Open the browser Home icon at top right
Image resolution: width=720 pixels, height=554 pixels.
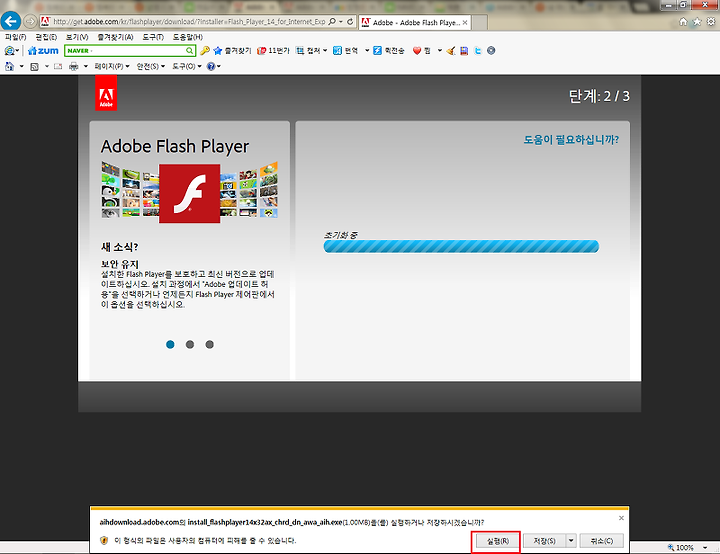(x=683, y=22)
